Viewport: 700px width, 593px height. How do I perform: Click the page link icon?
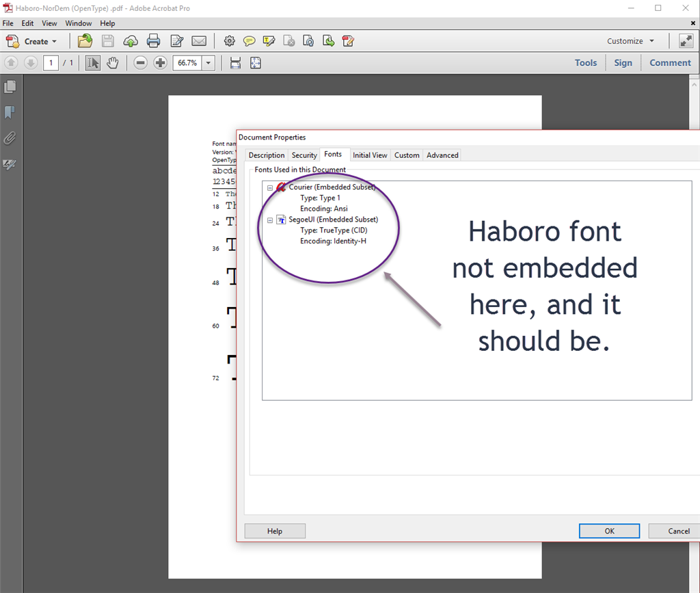(308, 41)
